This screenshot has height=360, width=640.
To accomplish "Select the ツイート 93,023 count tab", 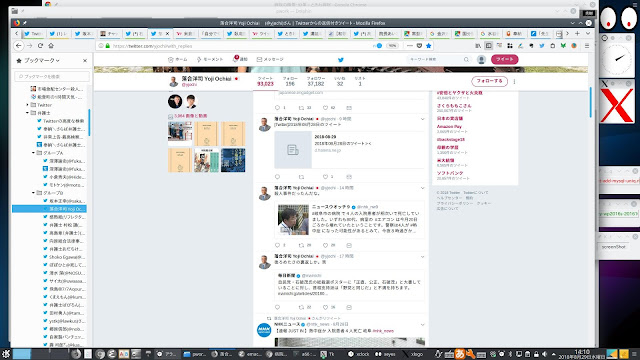I will pos(265,81).
